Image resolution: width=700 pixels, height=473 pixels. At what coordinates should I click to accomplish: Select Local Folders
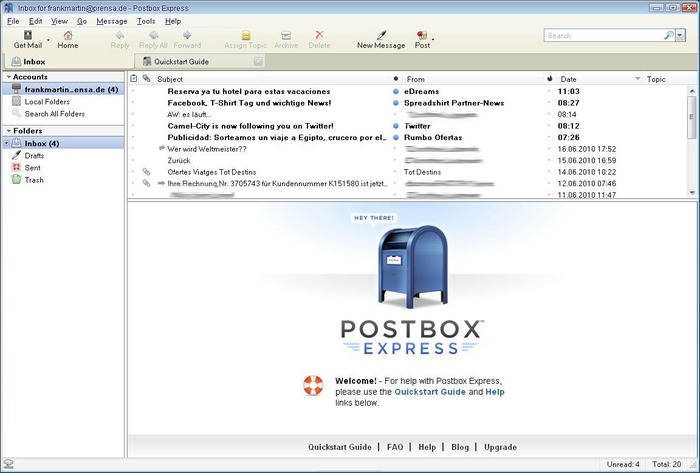(x=47, y=102)
